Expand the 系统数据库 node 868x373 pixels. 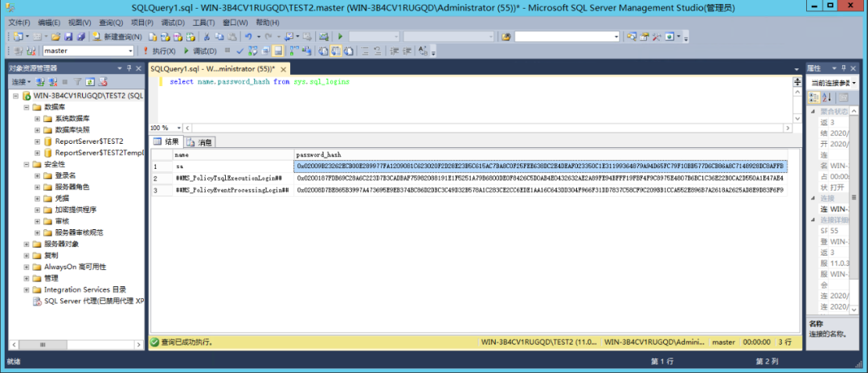coord(37,118)
